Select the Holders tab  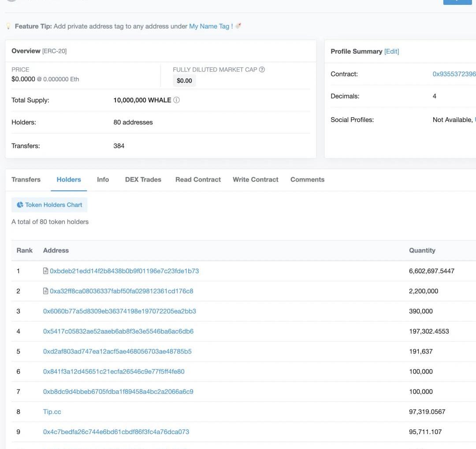tap(69, 179)
